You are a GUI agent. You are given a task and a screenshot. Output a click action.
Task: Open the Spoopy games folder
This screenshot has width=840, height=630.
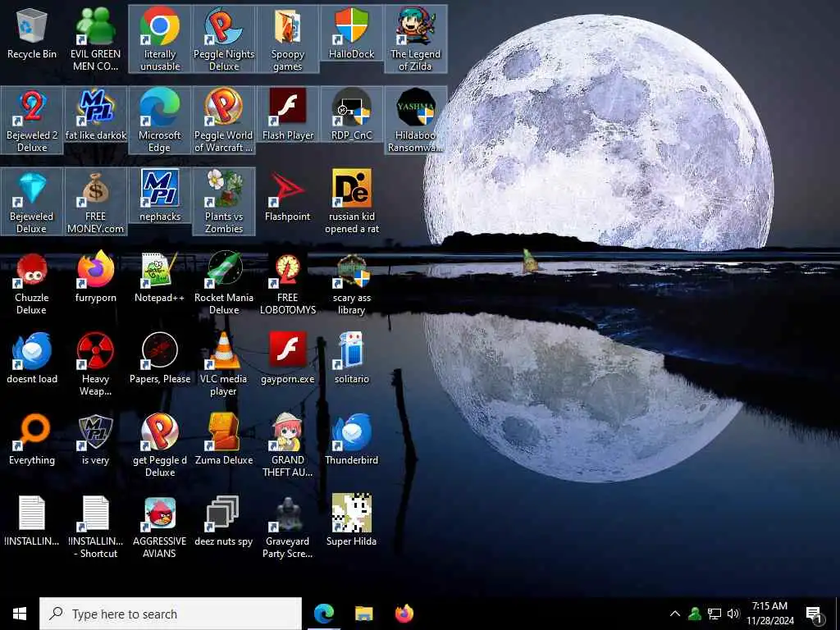click(x=288, y=39)
